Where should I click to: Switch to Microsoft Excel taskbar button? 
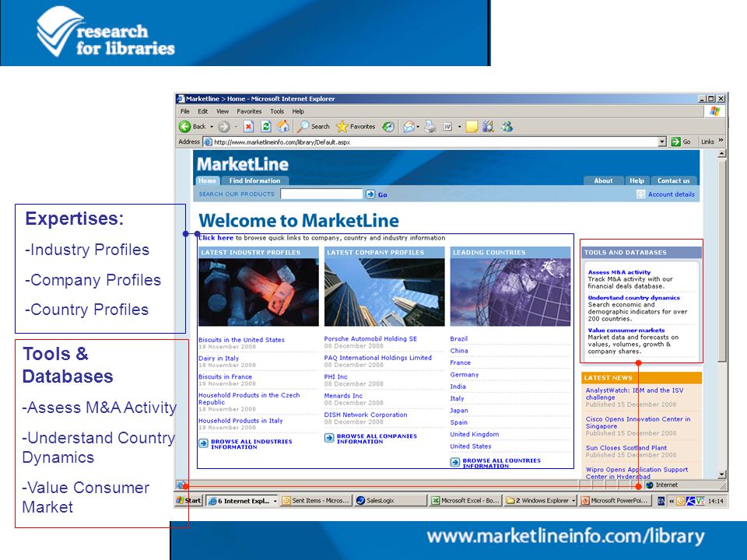(465, 500)
